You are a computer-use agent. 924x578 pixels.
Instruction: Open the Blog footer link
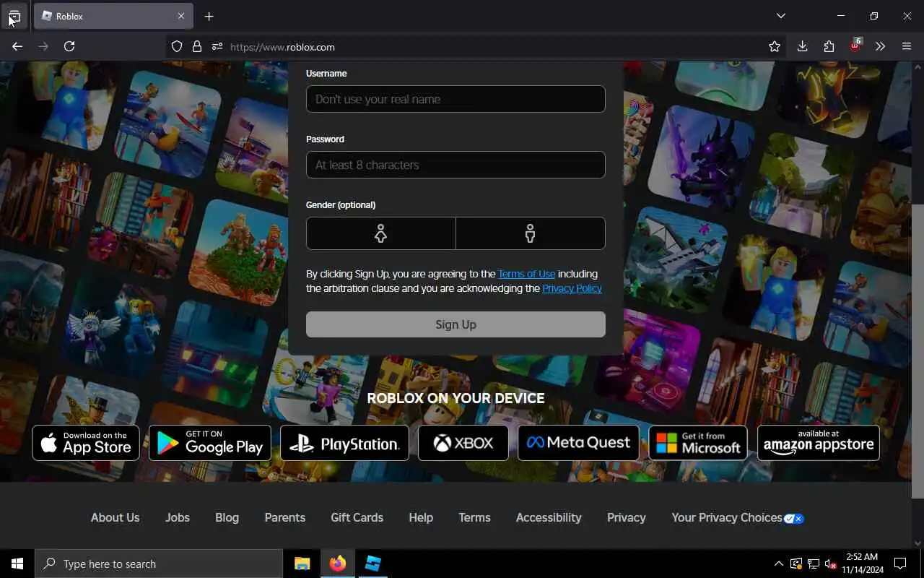tap(227, 517)
